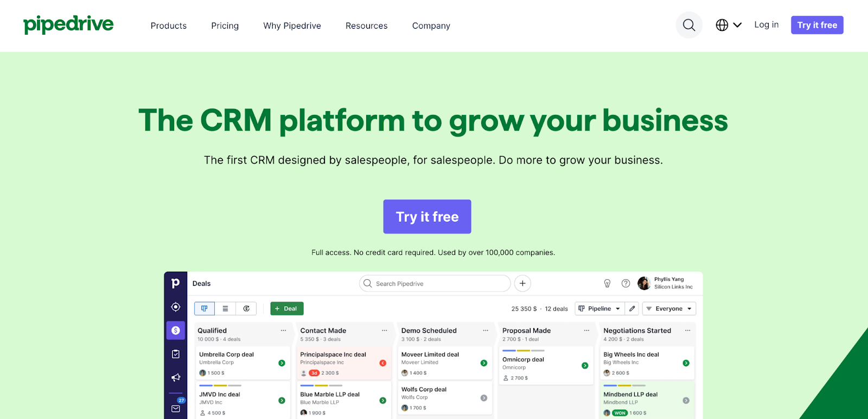The image size is (868, 419).
Task: Click red overdue arrow on Principalspace Inc deal
Action: 382,363
